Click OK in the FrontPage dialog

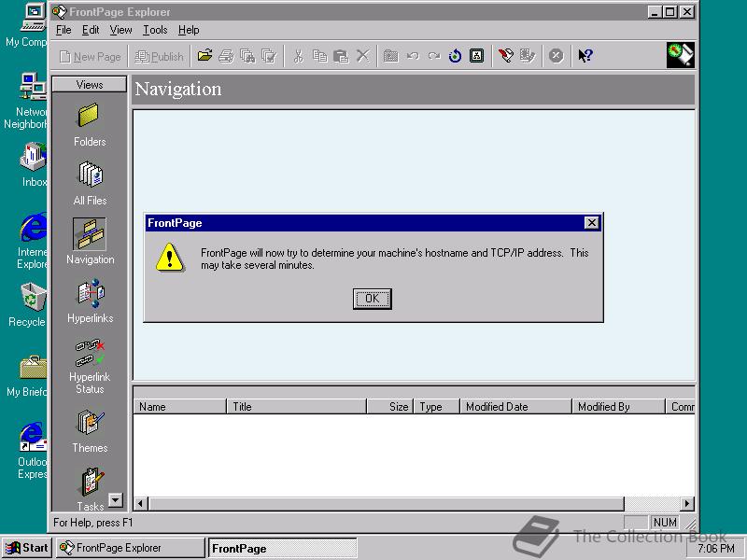372,299
